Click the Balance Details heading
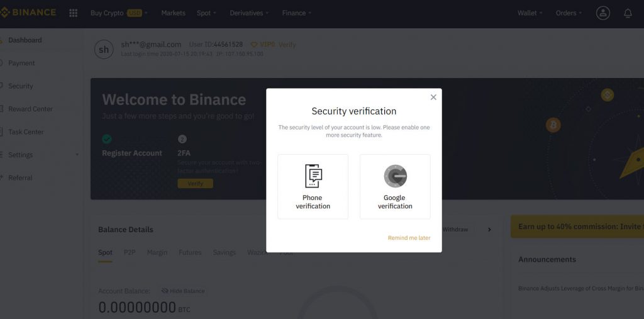This screenshot has height=319, width=644. tap(126, 230)
